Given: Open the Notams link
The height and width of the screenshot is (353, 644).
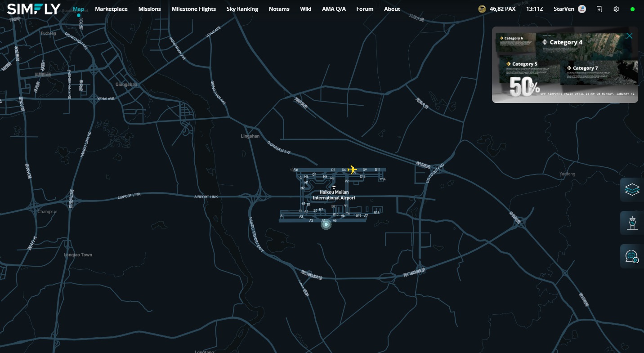Looking at the screenshot, I should click(x=279, y=9).
